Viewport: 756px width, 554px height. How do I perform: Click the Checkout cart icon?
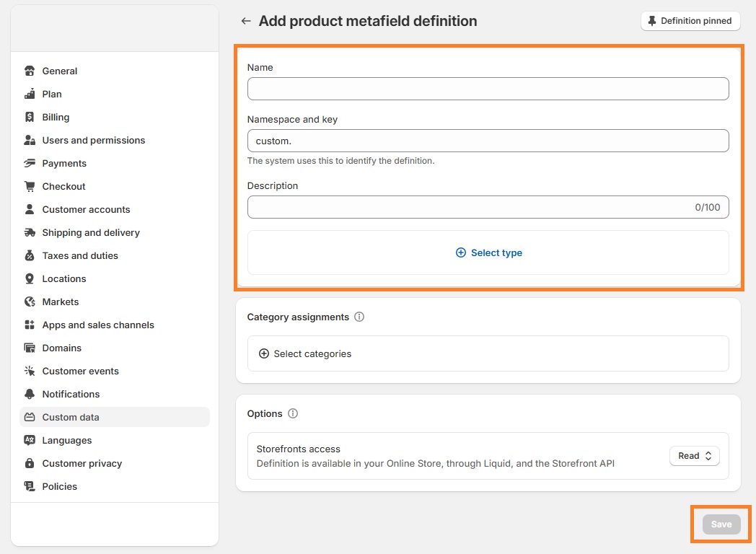pos(29,186)
